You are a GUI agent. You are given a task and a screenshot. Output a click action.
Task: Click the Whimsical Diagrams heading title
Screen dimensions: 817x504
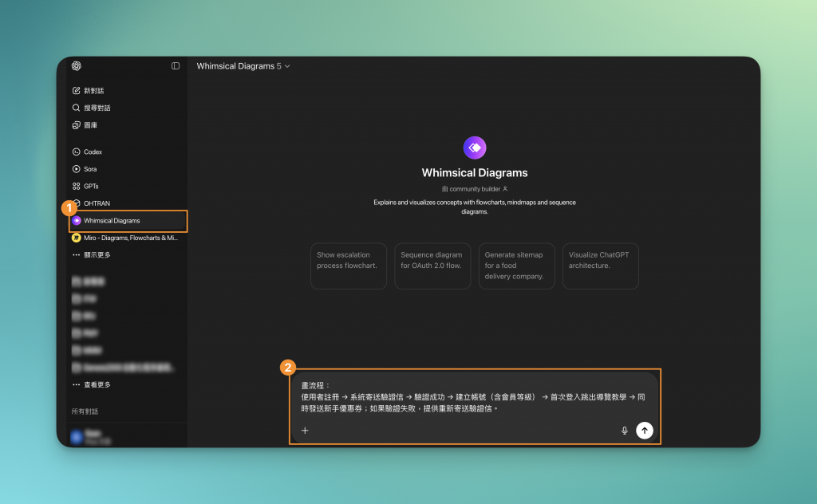[475, 173]
